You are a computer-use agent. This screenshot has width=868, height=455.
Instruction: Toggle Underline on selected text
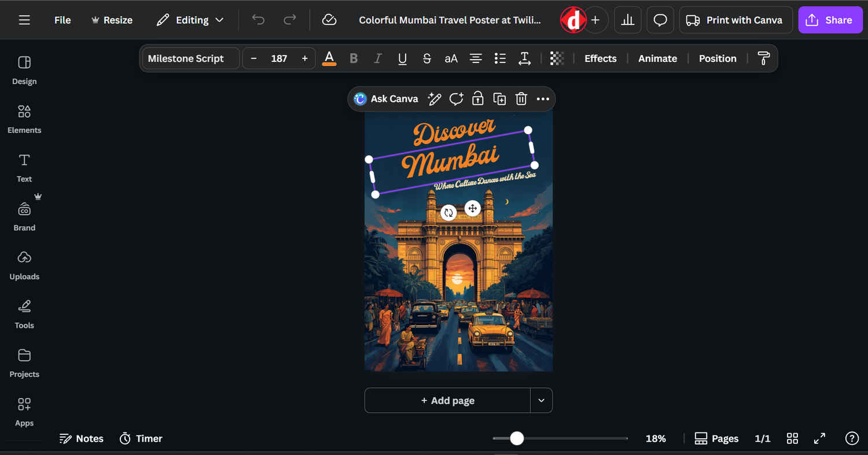(402, 58)
